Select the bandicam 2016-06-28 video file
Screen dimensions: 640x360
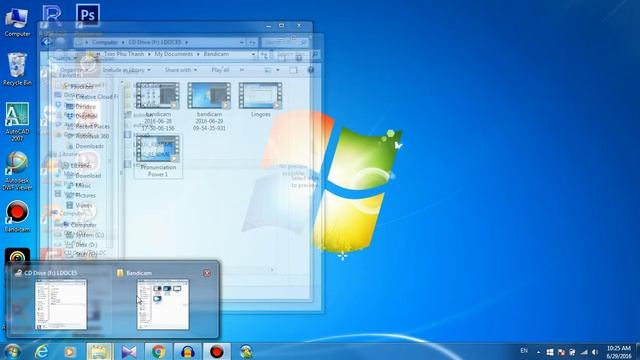[158, 107]
